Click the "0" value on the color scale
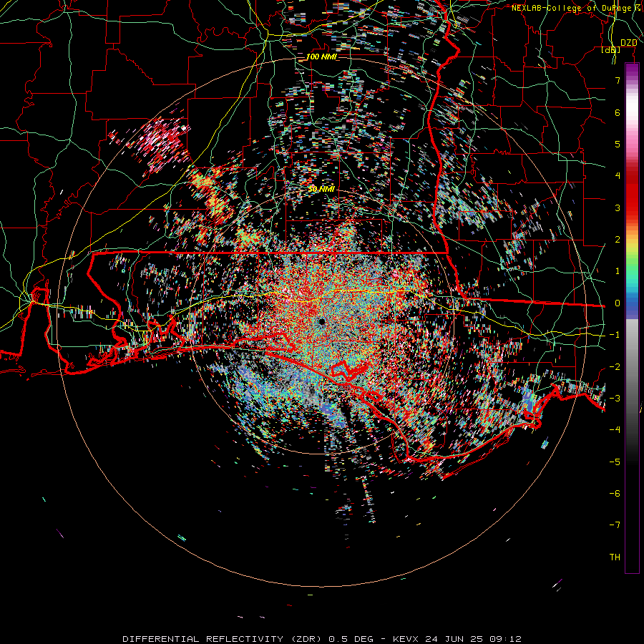Screen dimensions: 644x644 tap(618, 303)
